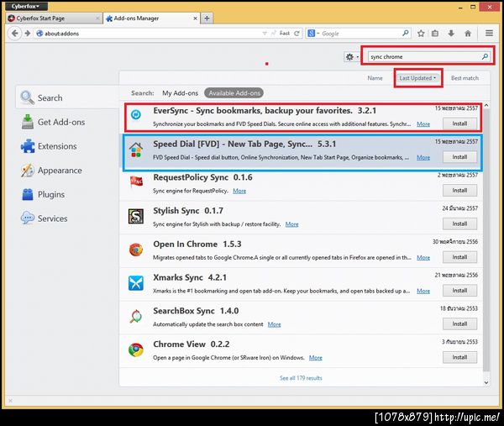This screenshot has width=504, height=426.
Task: Switch search filter to My Add-ons
Action: pyautogui.click(x=180, y=93)
